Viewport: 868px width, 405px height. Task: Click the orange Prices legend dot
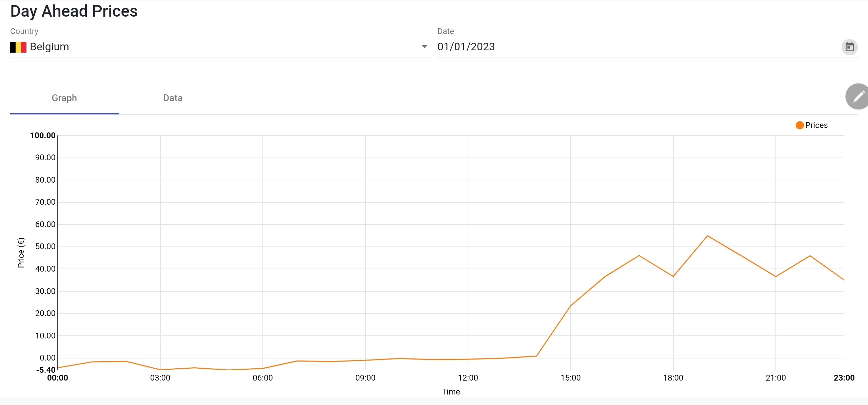800,125
